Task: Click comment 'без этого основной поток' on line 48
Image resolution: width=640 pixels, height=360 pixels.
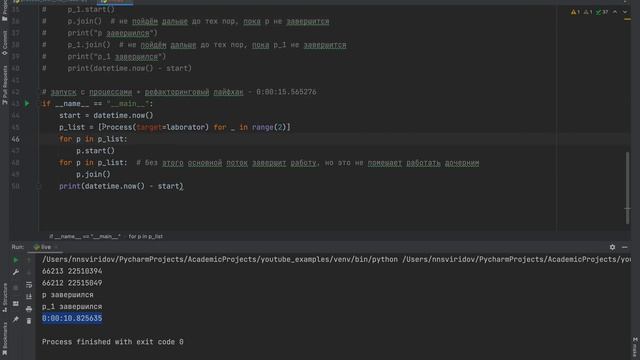Action: pyautogui.click(x=196, y=163)
